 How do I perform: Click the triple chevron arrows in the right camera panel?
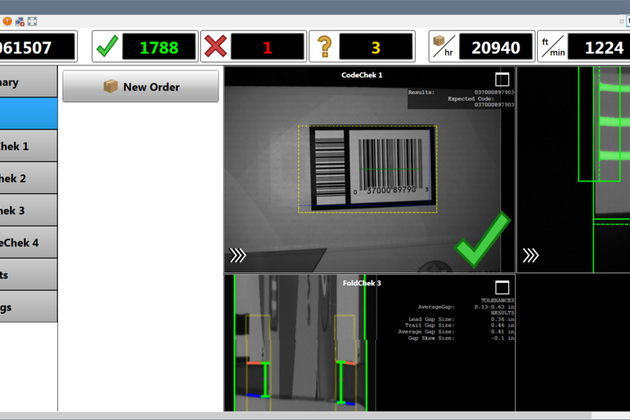point(530,255)
